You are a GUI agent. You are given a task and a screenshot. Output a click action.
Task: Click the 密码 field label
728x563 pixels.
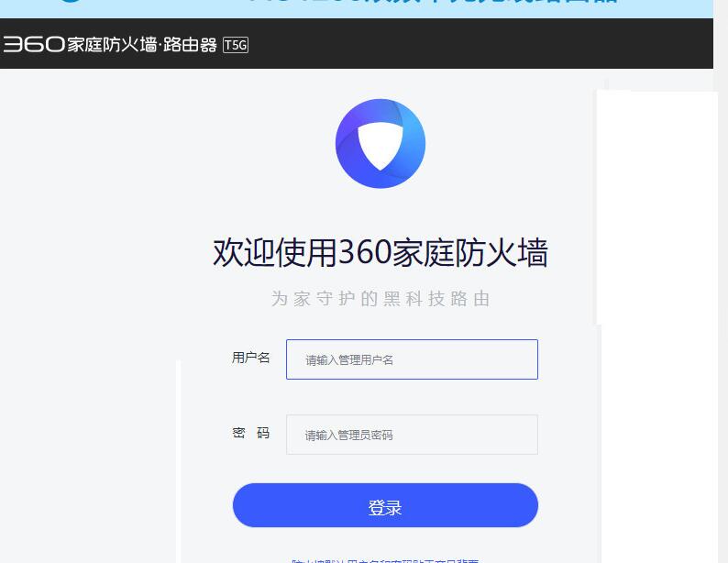(250, 433)
